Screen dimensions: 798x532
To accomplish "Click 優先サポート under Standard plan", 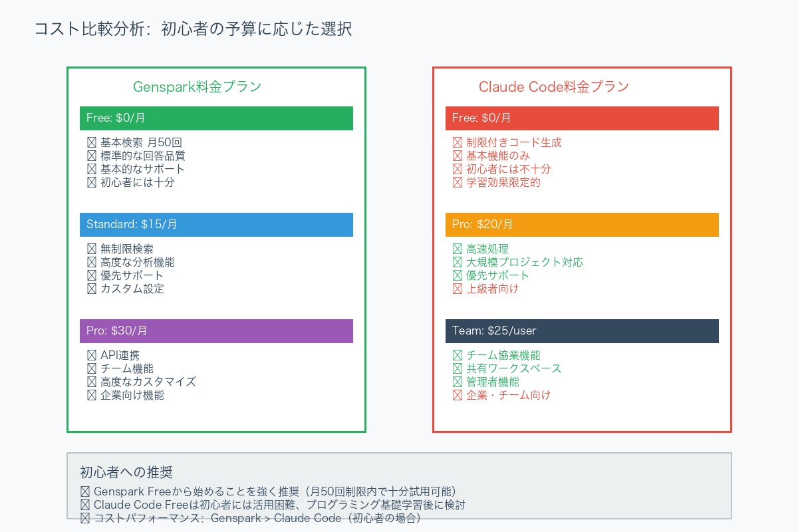I will coord(132,275).
